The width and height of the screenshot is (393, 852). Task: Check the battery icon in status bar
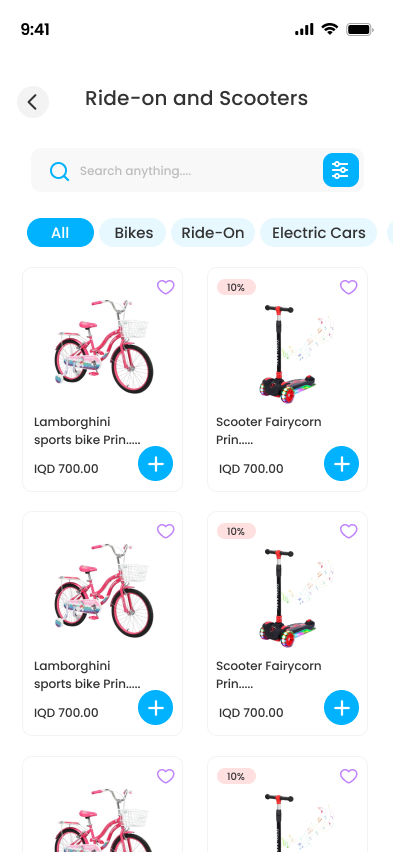[360, 29]
